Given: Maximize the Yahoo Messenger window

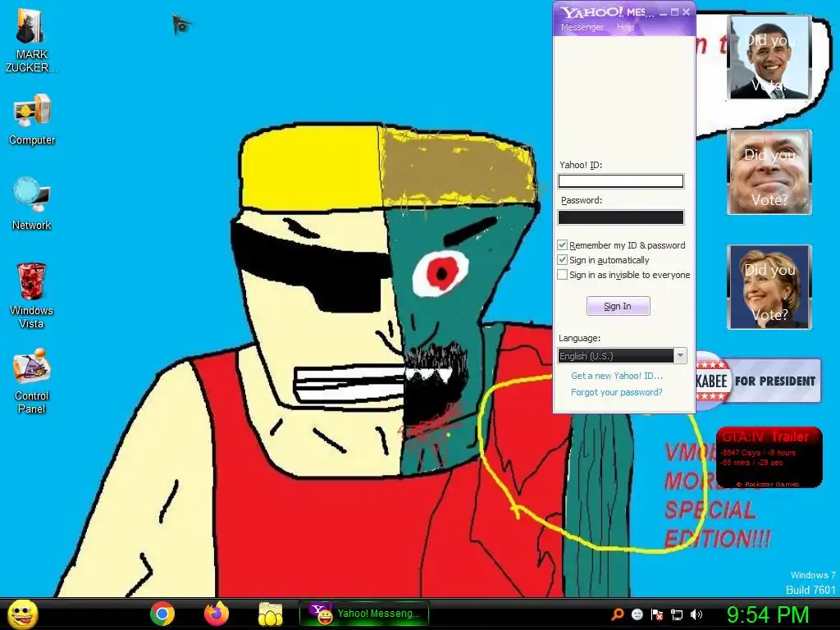Looking at the screenshot, I should click(x=675, y=11).
